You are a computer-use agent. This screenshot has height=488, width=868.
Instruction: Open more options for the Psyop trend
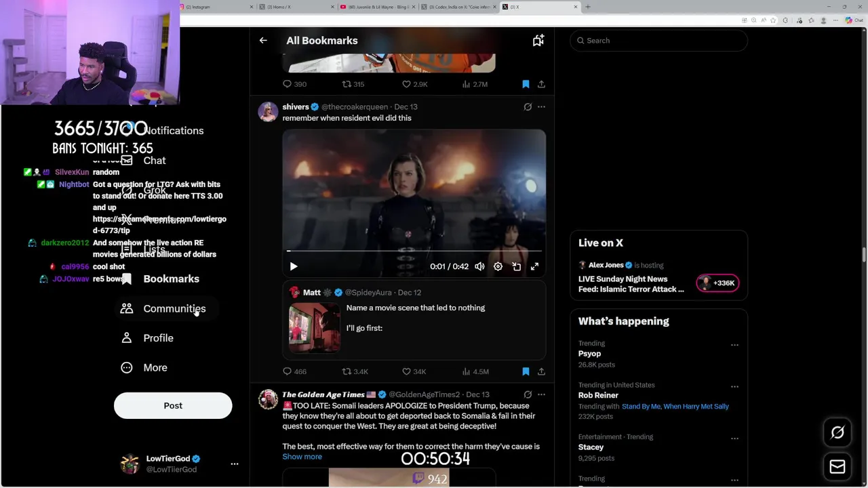tap(734, 345)
